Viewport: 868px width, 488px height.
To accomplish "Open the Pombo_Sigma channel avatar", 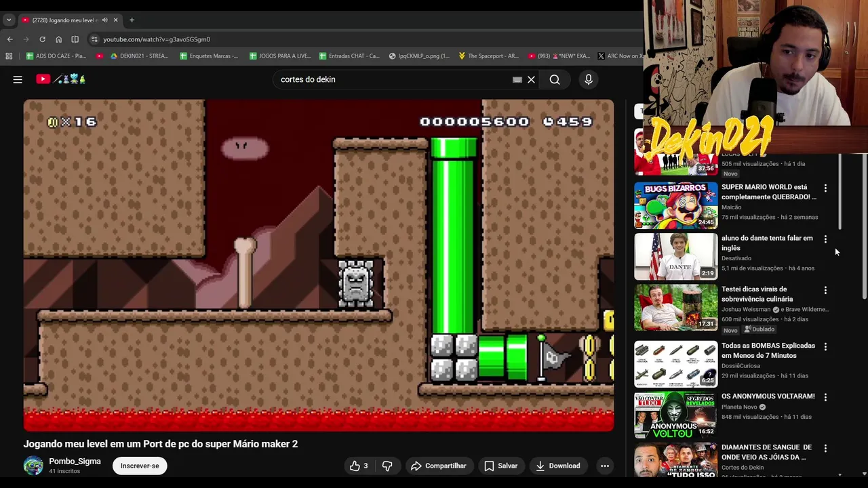I will (33, 466).
